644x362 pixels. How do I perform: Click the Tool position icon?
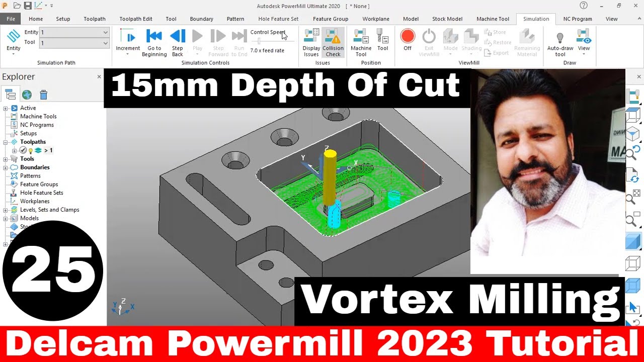pos(383,40)
